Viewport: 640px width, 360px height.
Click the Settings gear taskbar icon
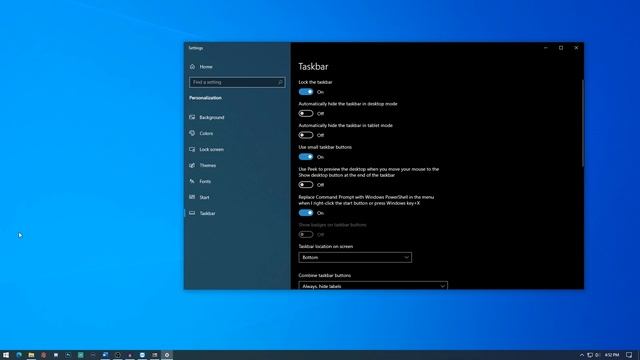coord(167,355)
